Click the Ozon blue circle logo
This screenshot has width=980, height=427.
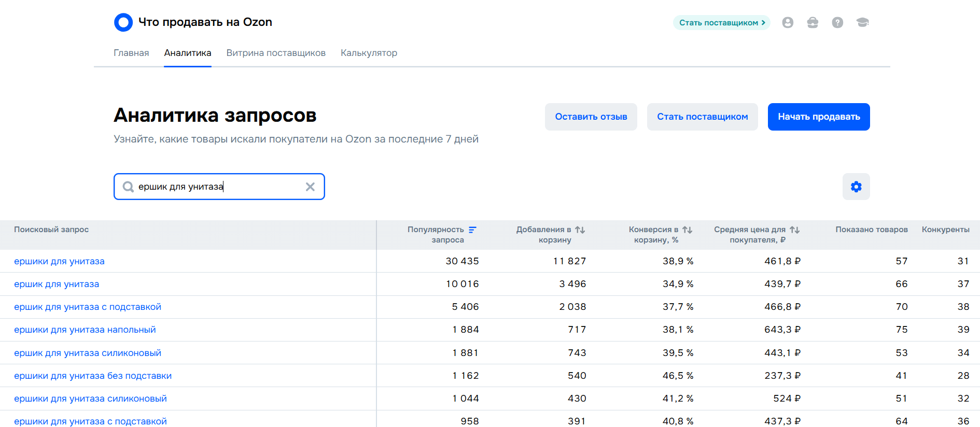tap(123, 22)
